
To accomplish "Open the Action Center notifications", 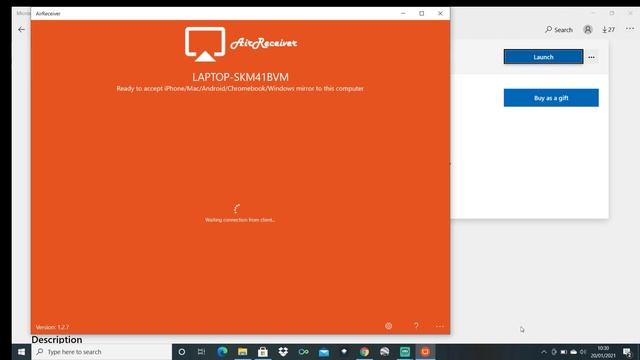I will point(627,352).
